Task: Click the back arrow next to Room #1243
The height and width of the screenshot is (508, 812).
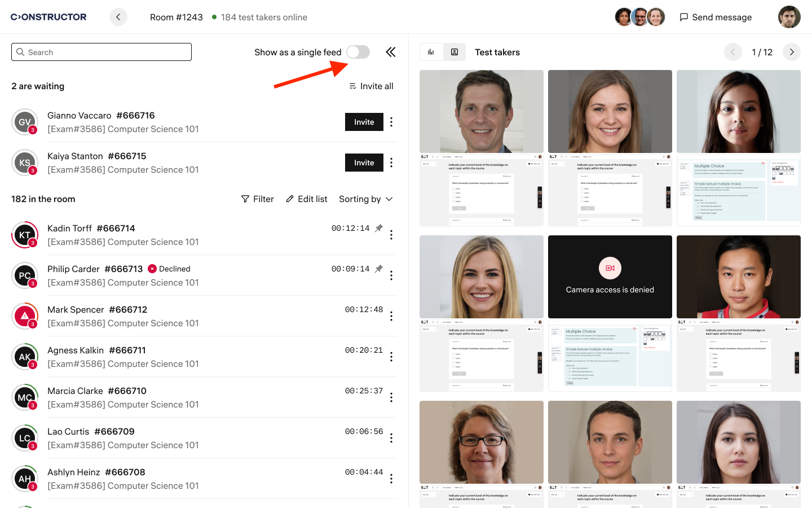Action: 118,17
